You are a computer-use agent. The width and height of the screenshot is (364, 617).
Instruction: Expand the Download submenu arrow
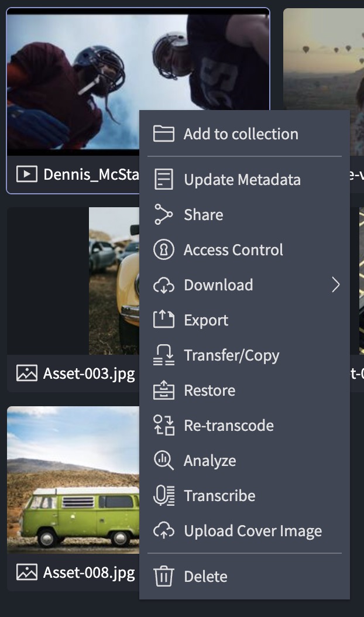pyautogui.click(x=335, y=285)
